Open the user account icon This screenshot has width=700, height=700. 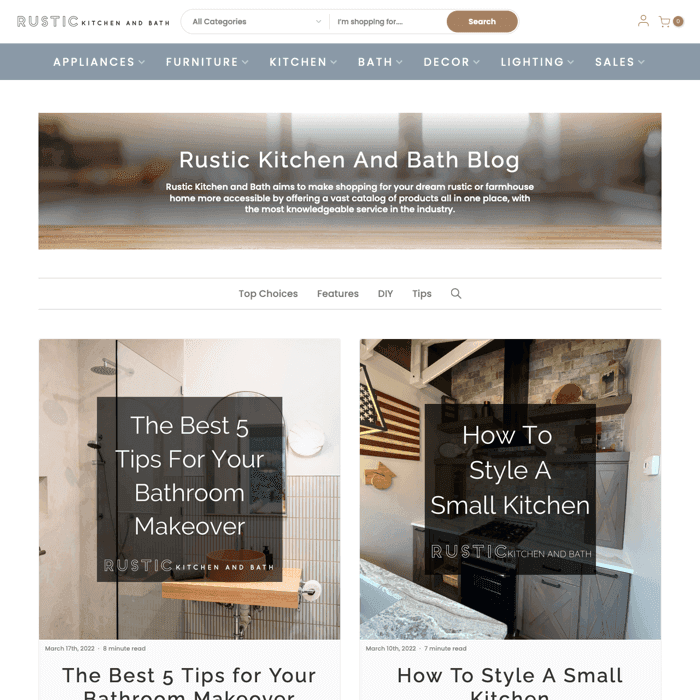[x=643, y=21]
